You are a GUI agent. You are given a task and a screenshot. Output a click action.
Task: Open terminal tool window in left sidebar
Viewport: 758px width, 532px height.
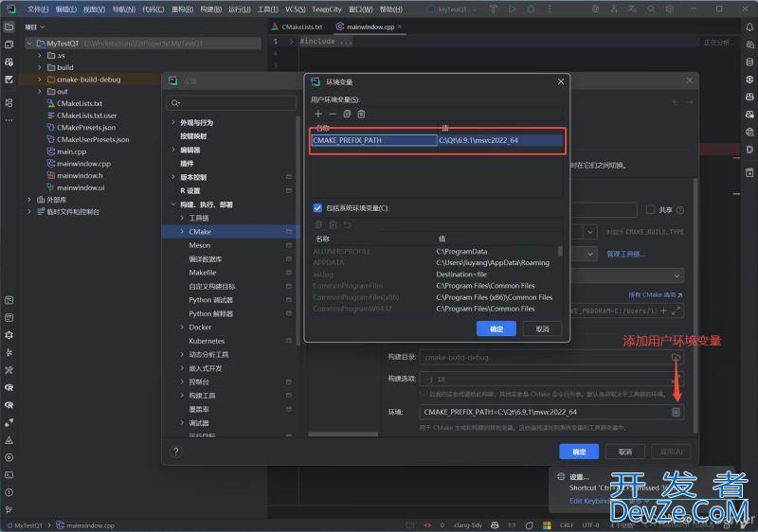9,475
